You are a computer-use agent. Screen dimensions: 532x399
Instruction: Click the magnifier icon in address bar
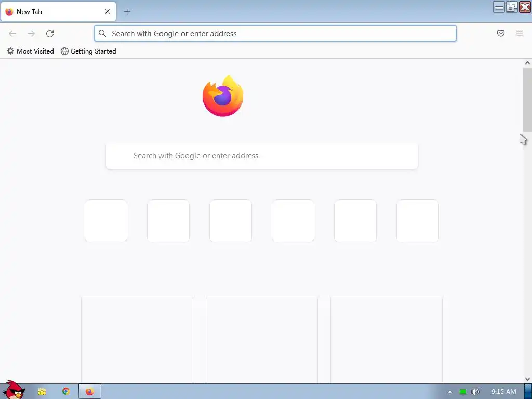coord(102,33)
